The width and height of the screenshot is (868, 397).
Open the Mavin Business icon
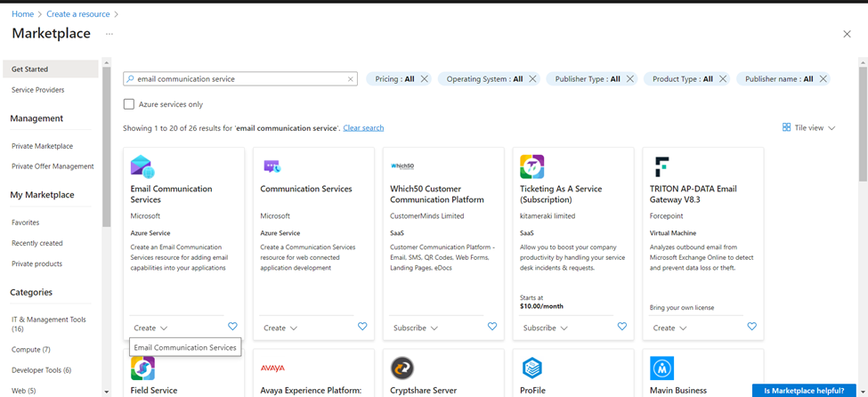661,368
